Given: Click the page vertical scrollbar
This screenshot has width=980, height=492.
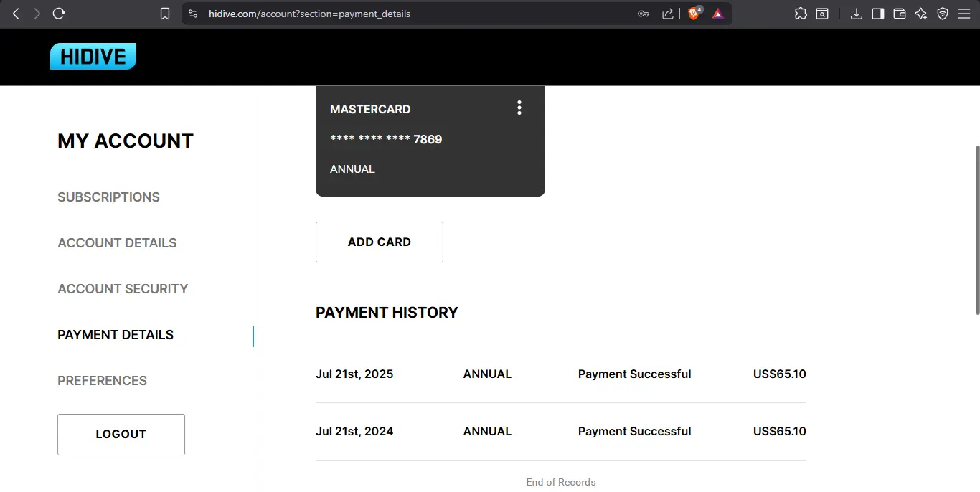Looking at the screenshot, I should [976, 230].
